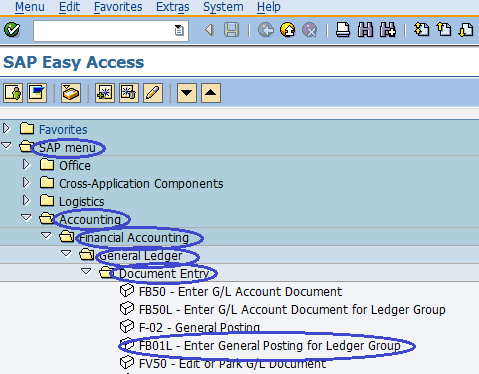Collapse the Financial Accounting node
Image resolution: width=479 pixels, height=374 pixels.
[x=46, y=236]
